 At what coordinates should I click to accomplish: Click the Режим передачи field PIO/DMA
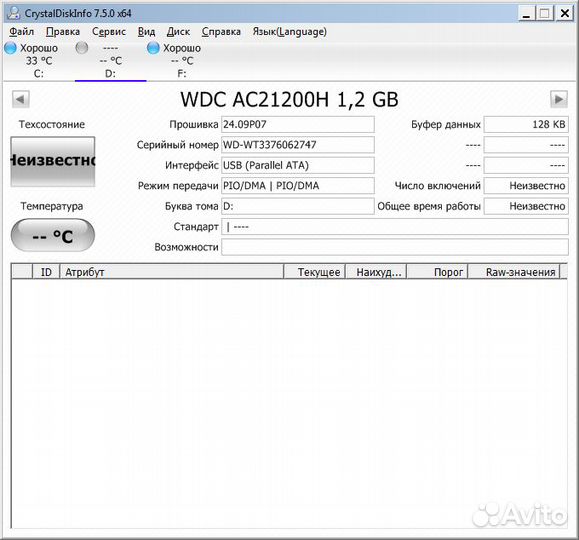coord(298,185)
